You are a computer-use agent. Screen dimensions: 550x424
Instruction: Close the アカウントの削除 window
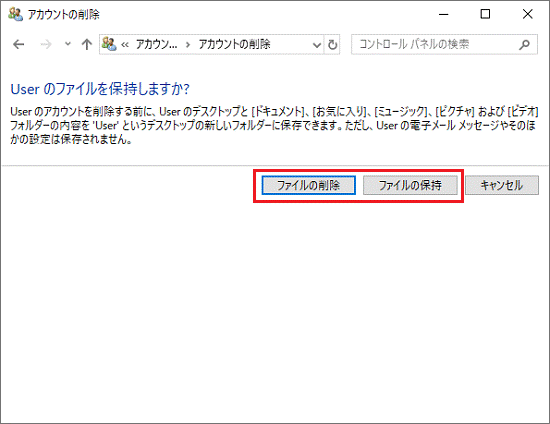tap(528, 14)
